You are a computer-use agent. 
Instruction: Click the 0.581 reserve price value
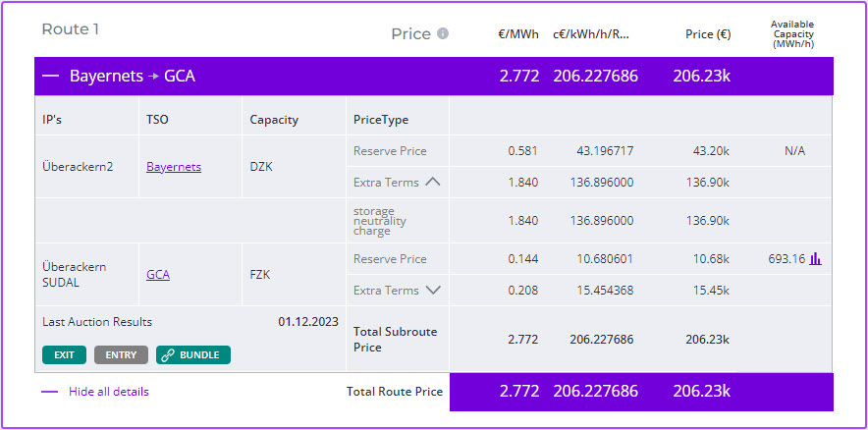[x=523, y=150]
